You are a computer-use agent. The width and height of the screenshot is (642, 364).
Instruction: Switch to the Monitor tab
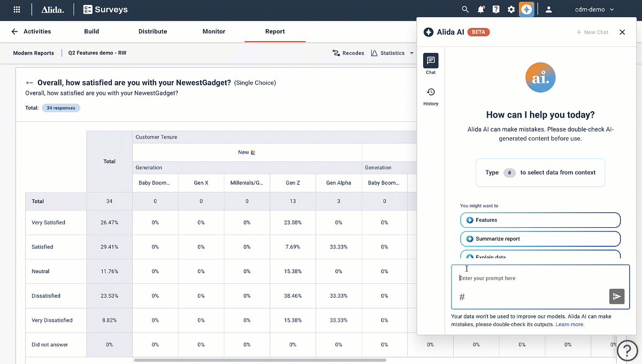[x=213, y=32]
